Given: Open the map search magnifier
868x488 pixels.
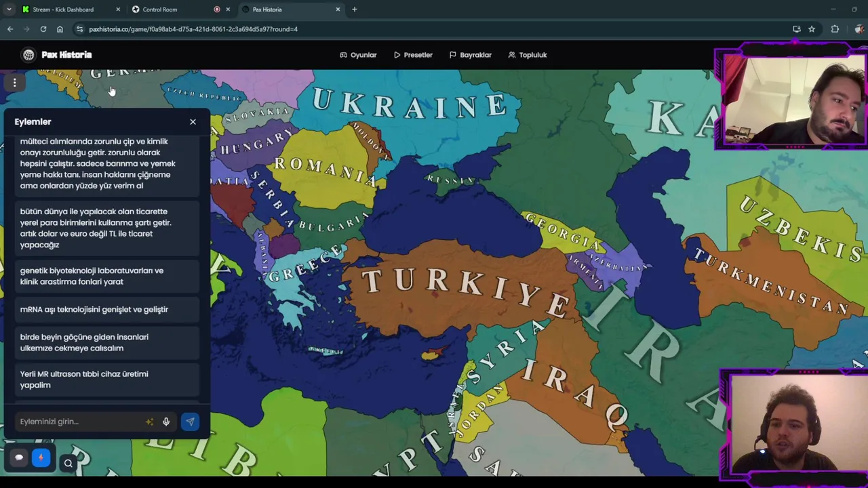Looking at the screenshot, I should (68, 464).
